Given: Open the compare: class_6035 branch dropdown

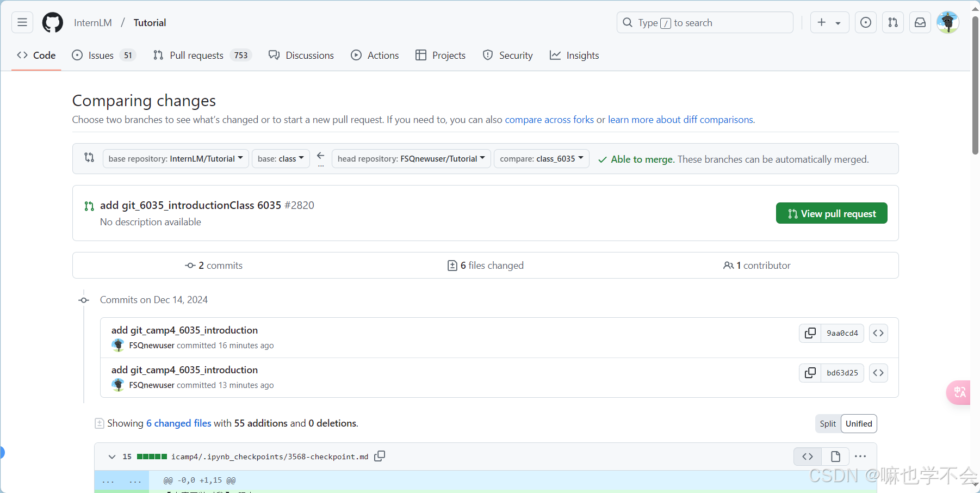Looking at the screenshot, I should [x=542, y=159].
